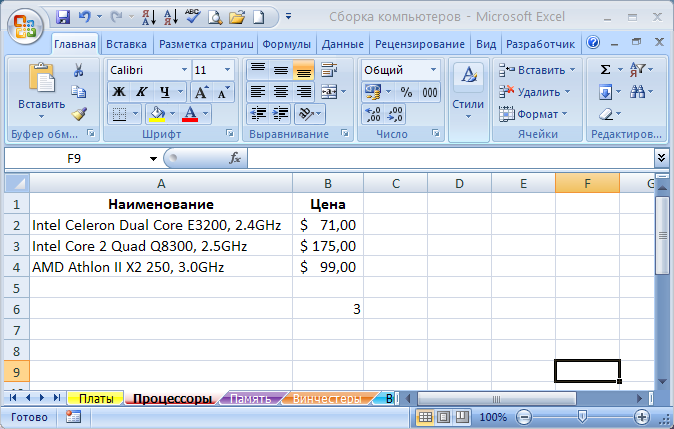Click the AutoSum sigma icon

[605, 70]
